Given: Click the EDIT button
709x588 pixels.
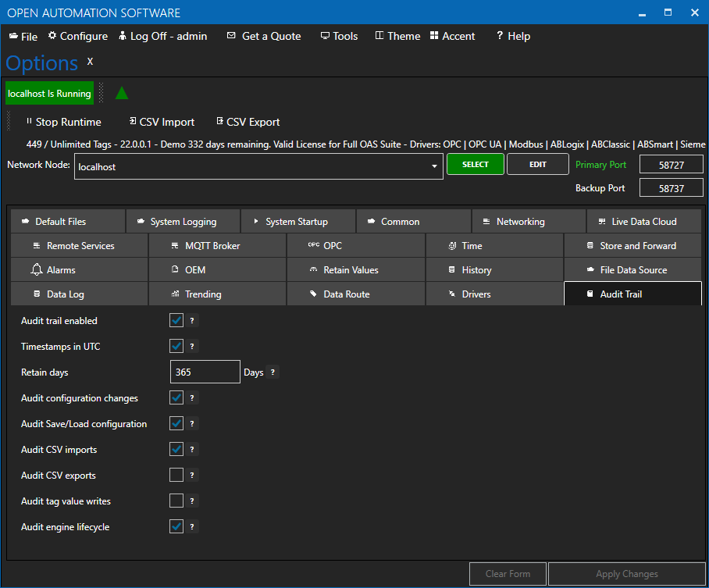Looking at the screenshot, I should pyautogui.click(x=538, y=164).
